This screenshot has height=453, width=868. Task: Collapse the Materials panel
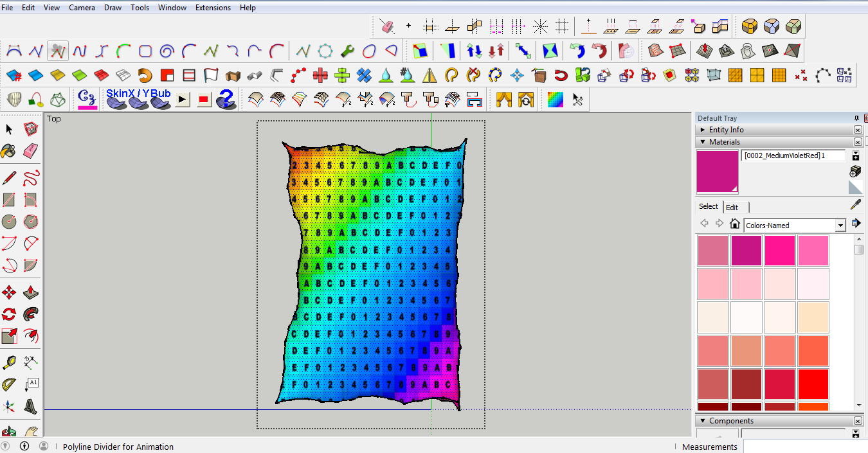coord(703,142)
